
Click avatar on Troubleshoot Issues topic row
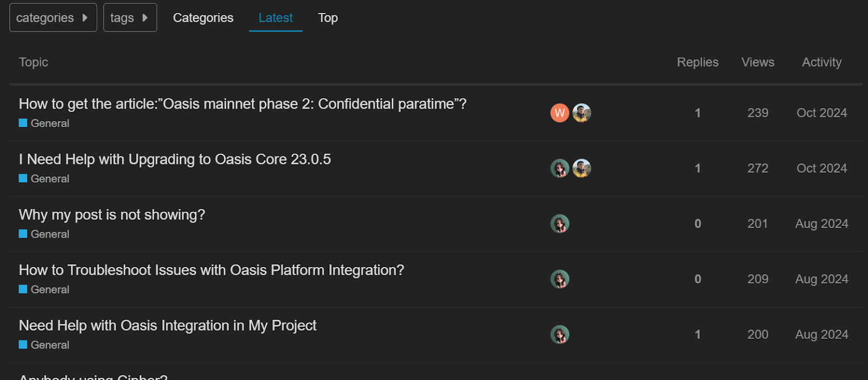click(560, 279)
